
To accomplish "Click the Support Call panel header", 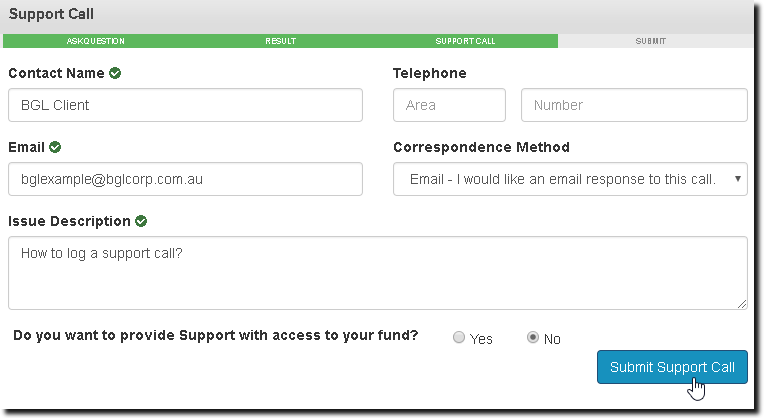I will [x=50, y=16].
